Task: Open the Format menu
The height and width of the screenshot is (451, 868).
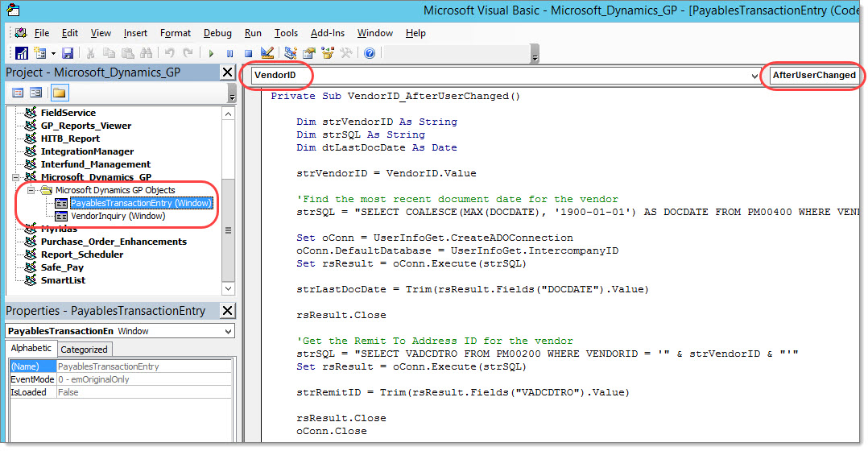Action: (176, 33)
